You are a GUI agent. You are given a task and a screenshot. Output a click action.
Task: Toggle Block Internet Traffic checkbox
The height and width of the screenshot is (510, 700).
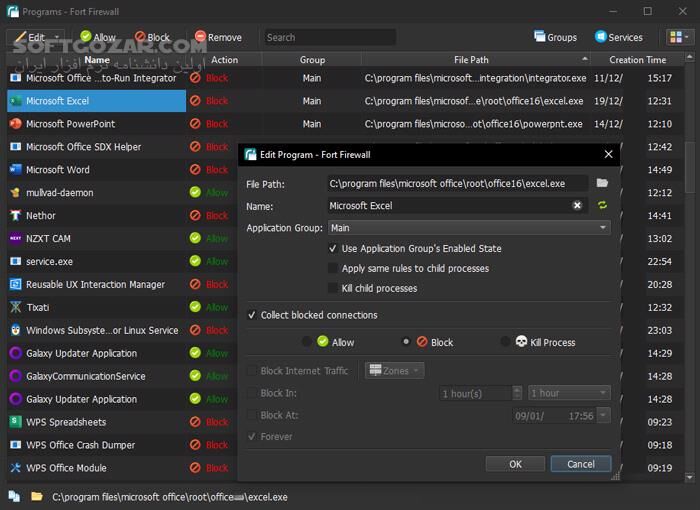tap(252, 371)
